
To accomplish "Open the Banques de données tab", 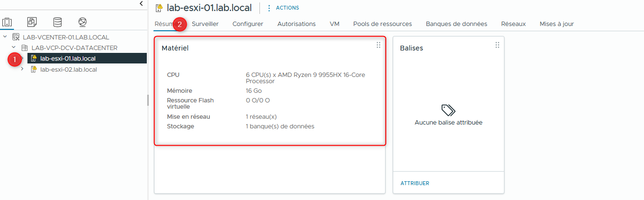I will pos(456,24).
